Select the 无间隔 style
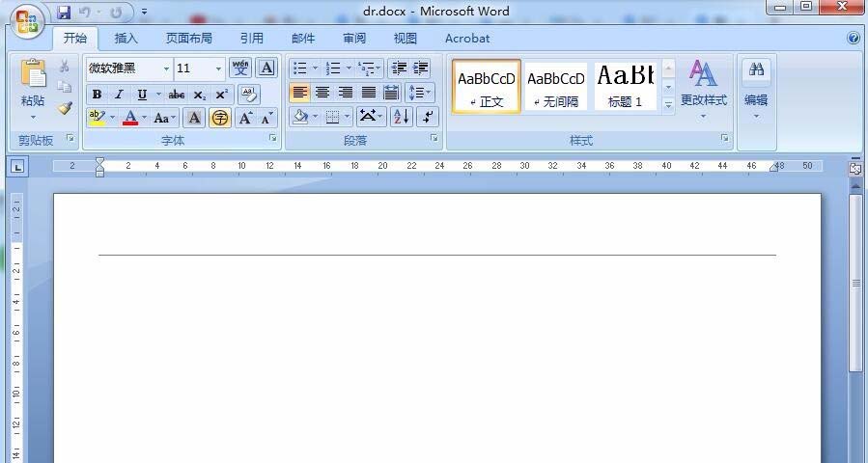This screenshot has width=868, height=463. tap(556, 86)
